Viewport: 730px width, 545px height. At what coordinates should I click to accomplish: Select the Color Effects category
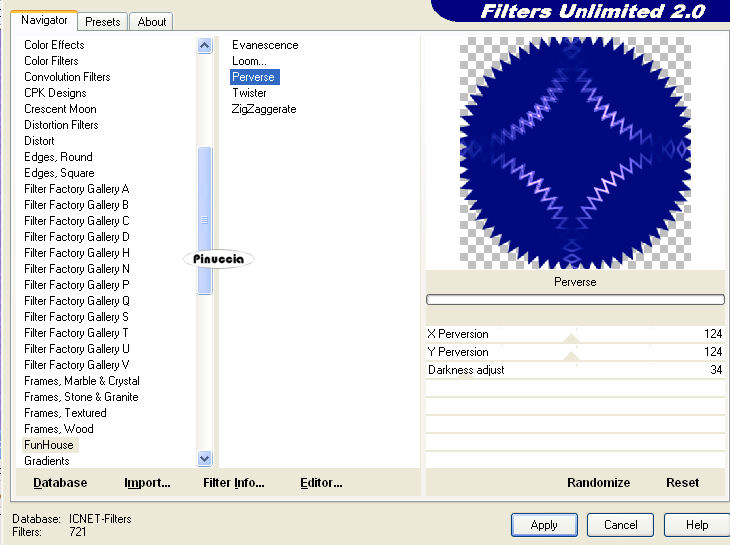tap(54, 45)
